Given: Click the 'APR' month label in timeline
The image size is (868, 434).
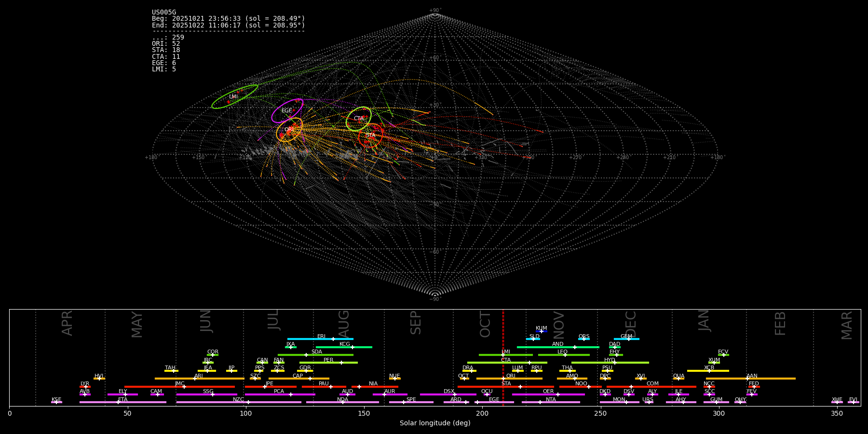Looking at the screenshot, I should pyautogui.click(x=67, y=323).
